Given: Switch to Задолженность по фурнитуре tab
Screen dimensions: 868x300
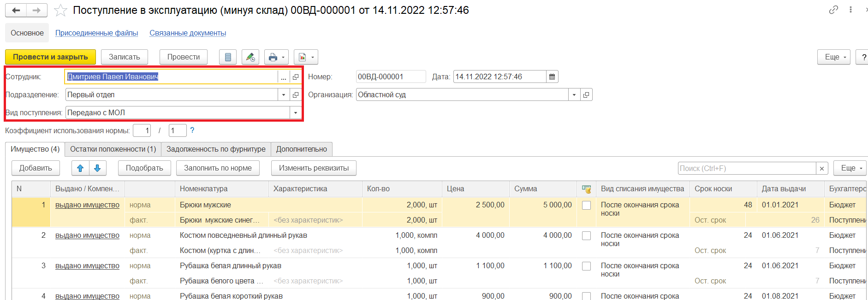Looking at the screenshot, I should pos(216,149).
